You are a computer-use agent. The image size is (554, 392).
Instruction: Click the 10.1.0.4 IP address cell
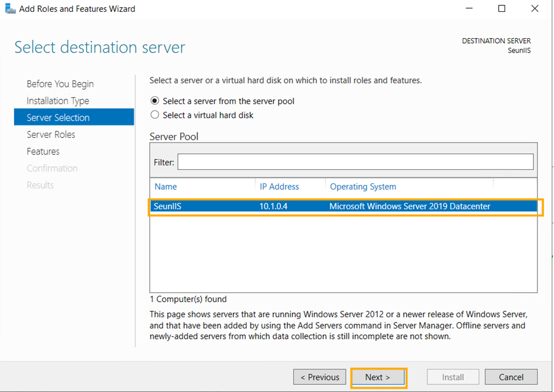(273, 206)
